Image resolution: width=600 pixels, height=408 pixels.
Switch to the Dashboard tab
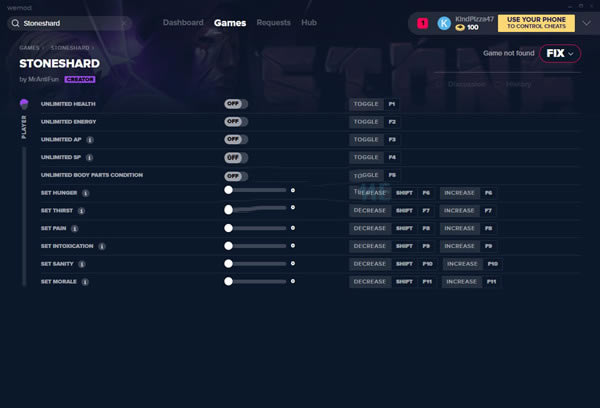[x=183, y=22]
